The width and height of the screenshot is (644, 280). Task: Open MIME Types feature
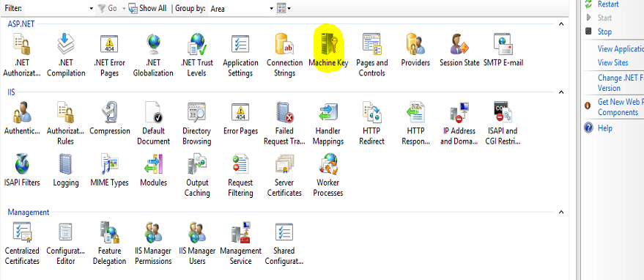pyautogui.click(x=109, y=171)
